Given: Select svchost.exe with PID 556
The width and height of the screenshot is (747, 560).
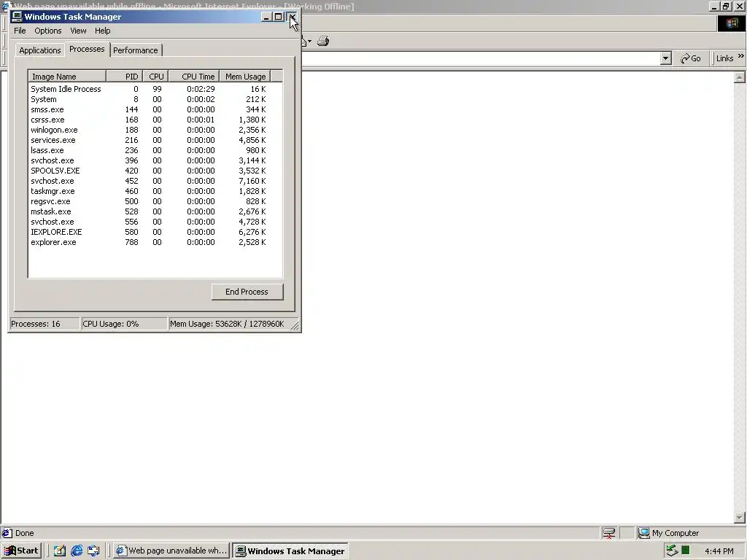Looking at the screenshot, I should tap(155, 222).
